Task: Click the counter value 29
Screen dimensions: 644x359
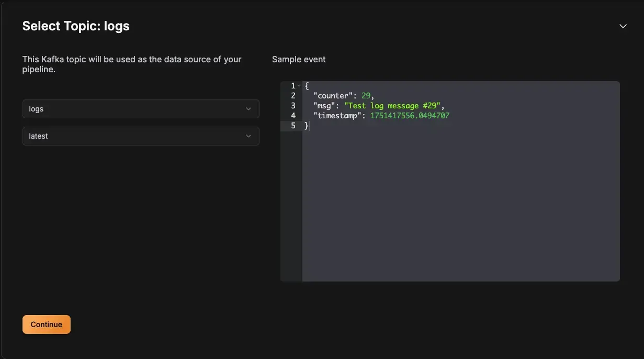Action: [366, 95]
